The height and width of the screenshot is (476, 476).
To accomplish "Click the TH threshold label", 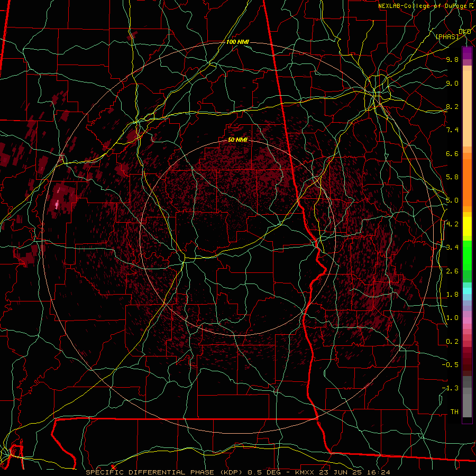I will coord(454,412).
